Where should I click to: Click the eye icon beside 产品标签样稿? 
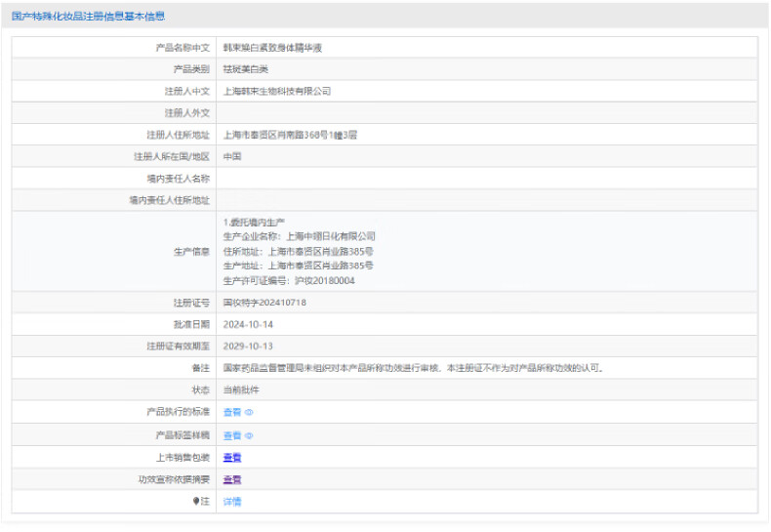tap(249, 435)
